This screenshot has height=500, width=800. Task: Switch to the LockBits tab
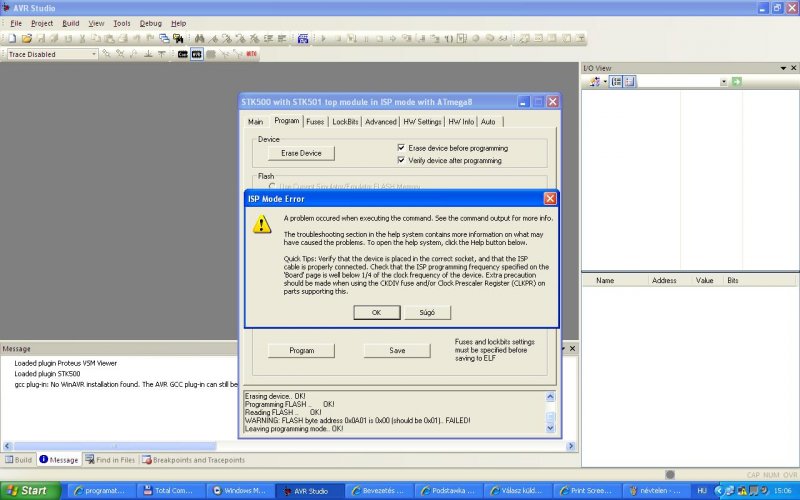click(345, 122)
